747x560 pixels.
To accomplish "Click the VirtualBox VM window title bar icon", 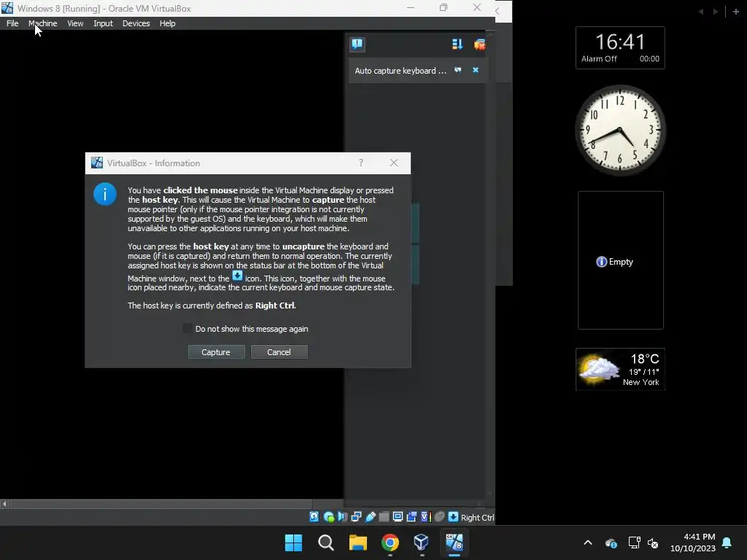I will (x=7, y=8).
